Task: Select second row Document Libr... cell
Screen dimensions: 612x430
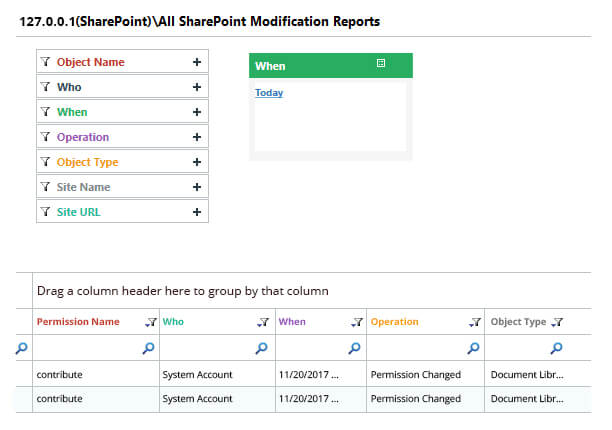Action: (x=538, y=399)
